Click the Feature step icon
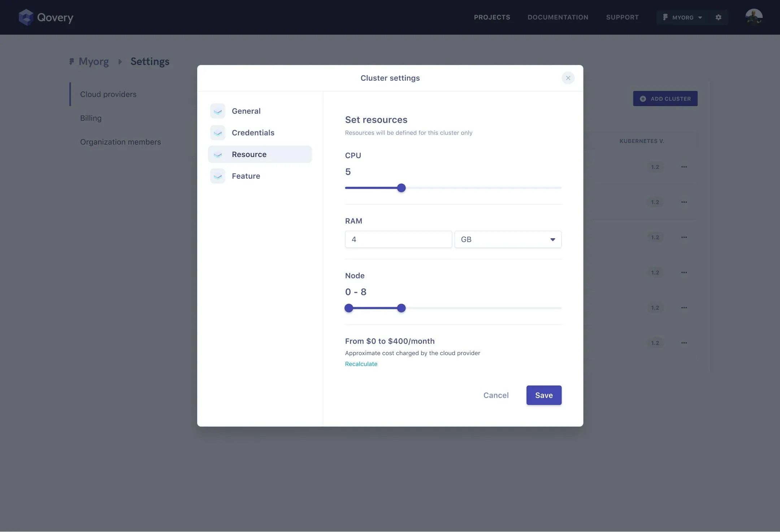 click(218, 176)
